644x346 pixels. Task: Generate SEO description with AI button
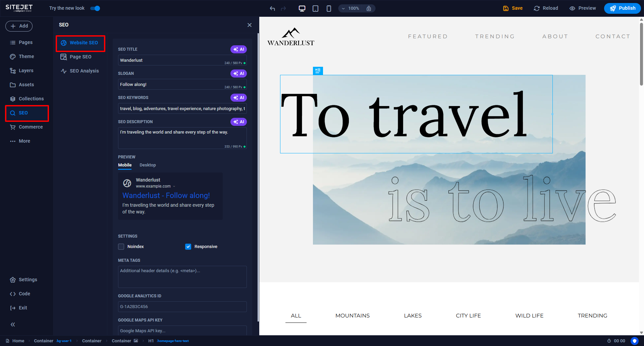click(238, 122)
